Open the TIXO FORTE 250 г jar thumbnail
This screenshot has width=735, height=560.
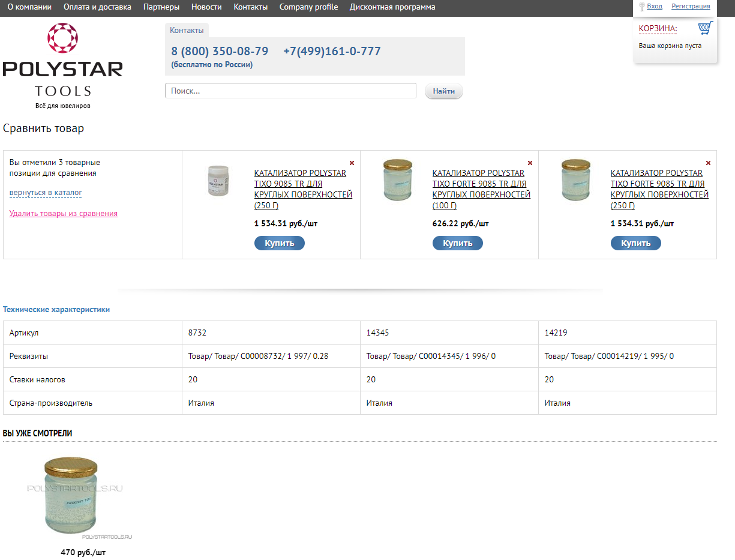point(576,180)
